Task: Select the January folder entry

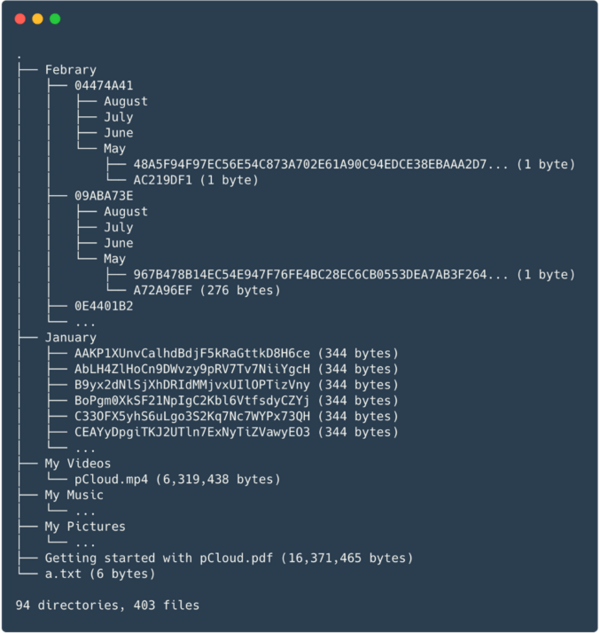Action: 70,338
